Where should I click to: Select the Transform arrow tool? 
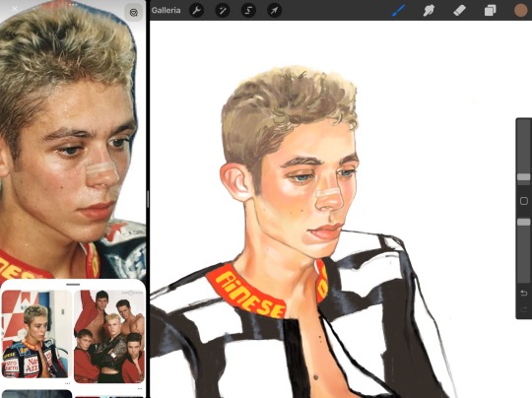(x=274, y=11)
